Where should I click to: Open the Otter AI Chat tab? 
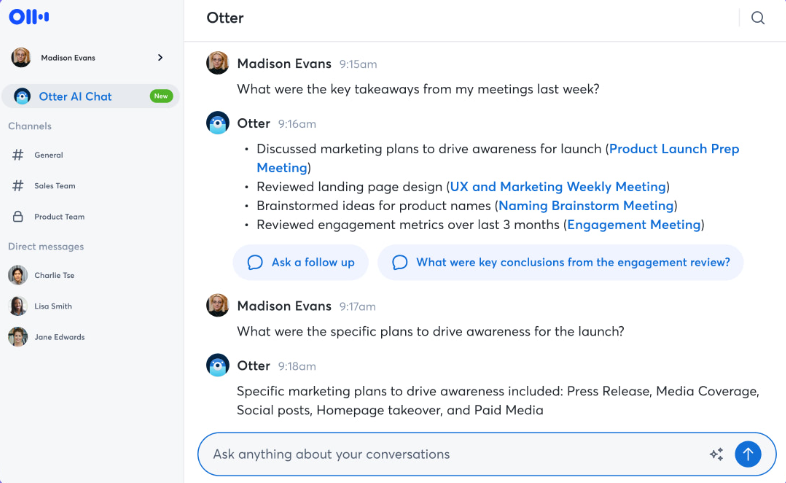click(x=75, y=96)
